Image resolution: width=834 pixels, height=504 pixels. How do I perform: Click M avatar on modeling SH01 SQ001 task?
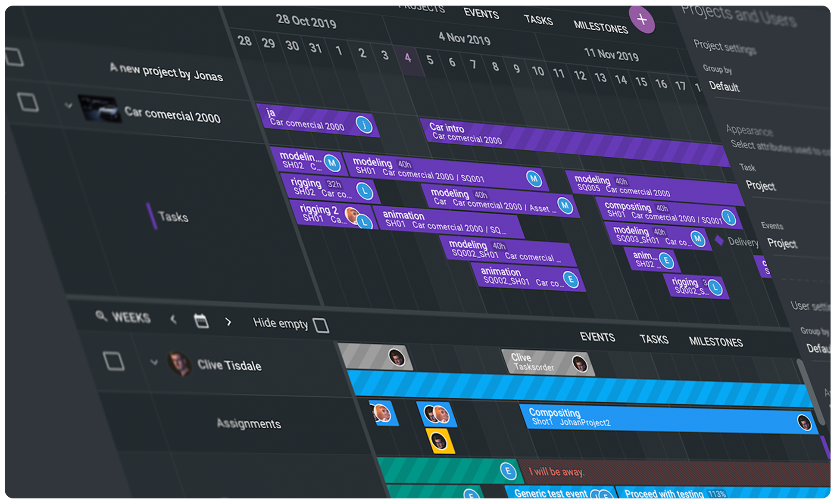click(x=534, y=178)
